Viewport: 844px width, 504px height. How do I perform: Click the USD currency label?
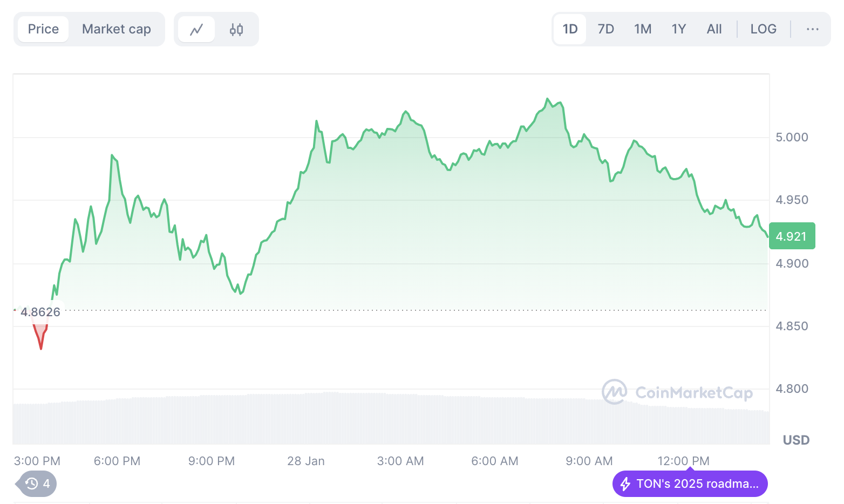pos(796,440)
